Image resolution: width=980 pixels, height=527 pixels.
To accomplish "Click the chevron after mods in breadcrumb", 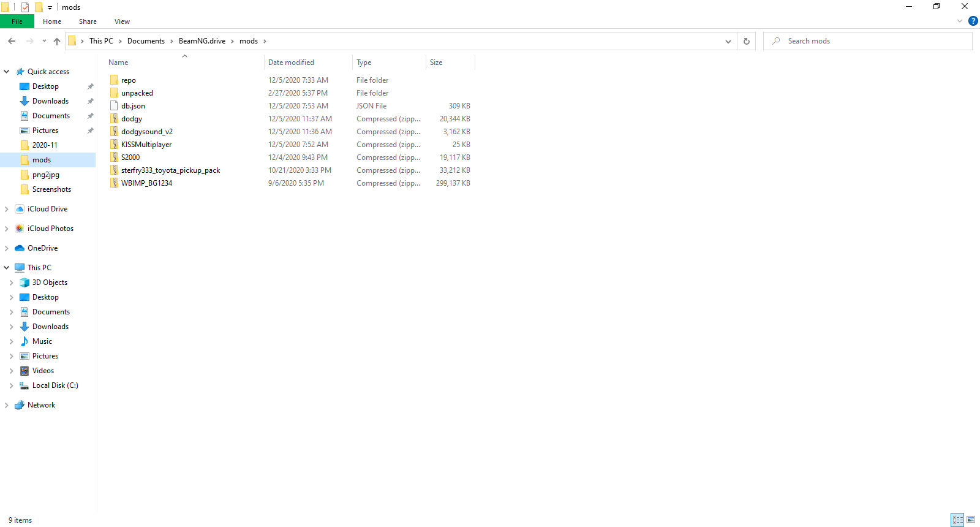I will coord(265,41).
